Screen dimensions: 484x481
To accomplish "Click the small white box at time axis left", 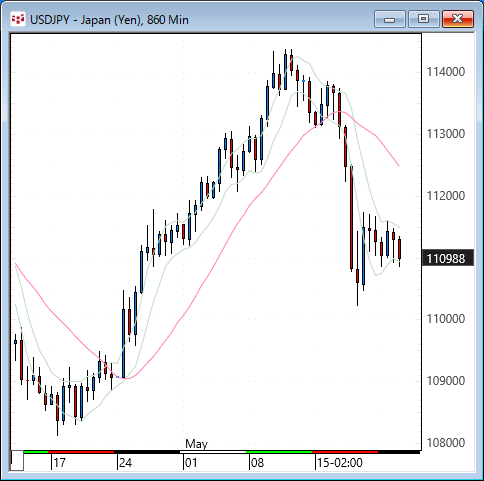I will pyautogui.click(x=17, y=460).
